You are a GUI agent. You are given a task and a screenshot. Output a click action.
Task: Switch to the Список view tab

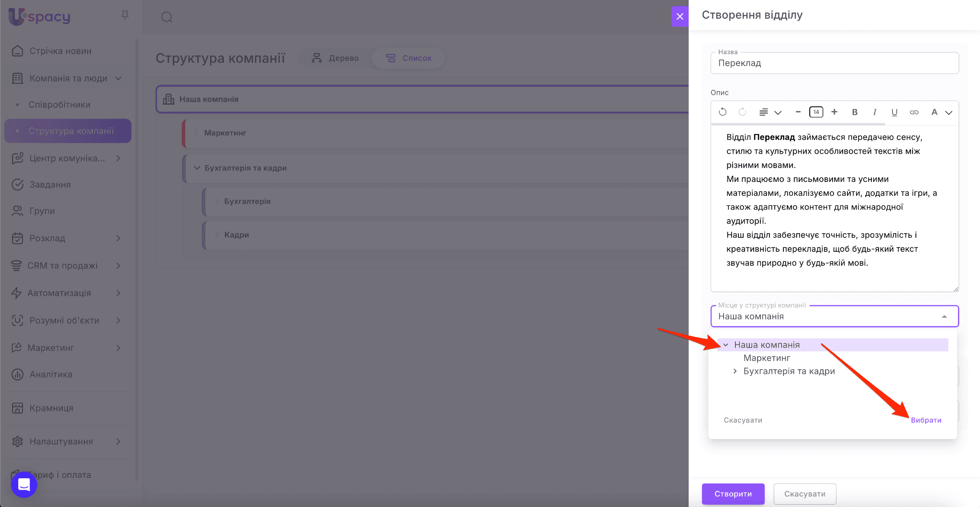click(x=409, y=58)
